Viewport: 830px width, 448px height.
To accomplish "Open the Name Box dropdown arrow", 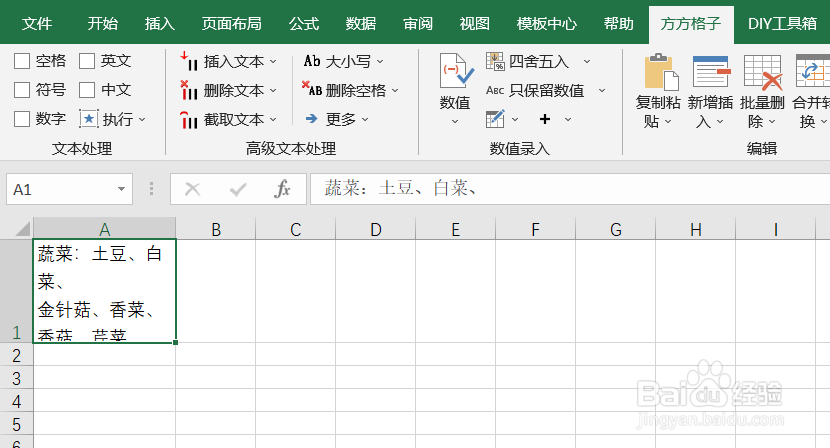I will (x=121, y=189).
